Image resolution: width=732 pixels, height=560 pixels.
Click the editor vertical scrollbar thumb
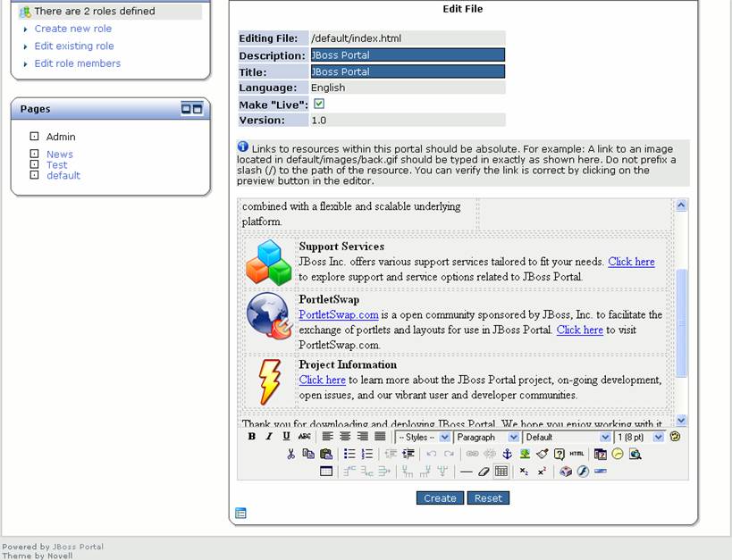681,322
